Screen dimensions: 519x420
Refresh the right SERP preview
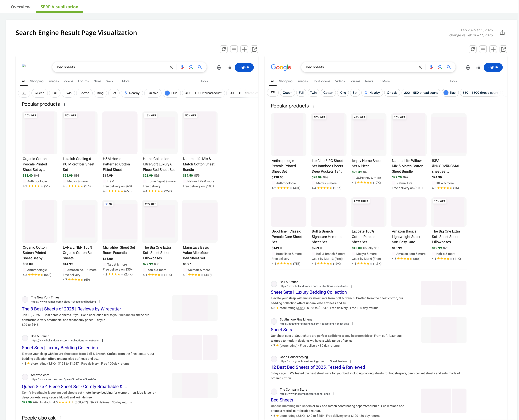click(473, 49)
